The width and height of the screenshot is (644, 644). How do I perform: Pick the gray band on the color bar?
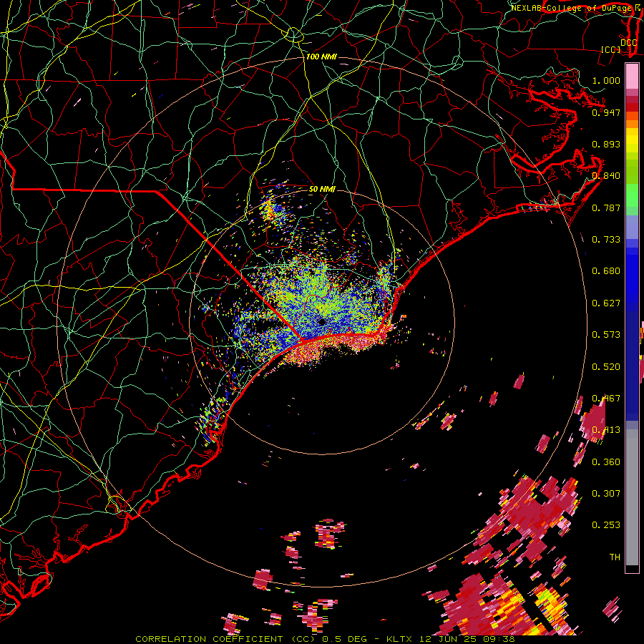[x=632, y=497]
